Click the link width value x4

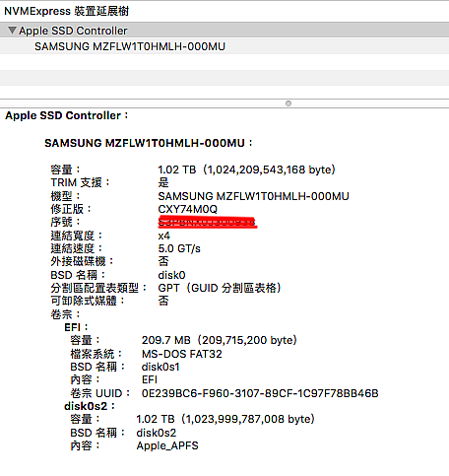[x=163, y=236]
